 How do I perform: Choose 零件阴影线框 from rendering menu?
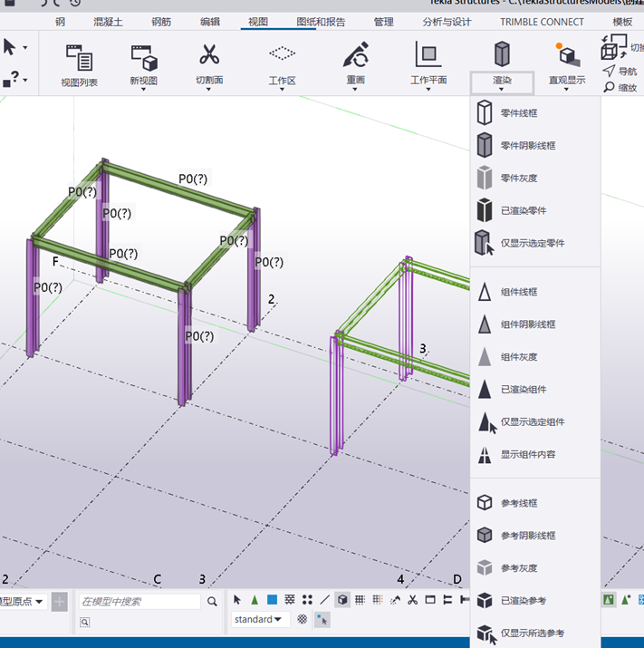click(x=535, y=146)
